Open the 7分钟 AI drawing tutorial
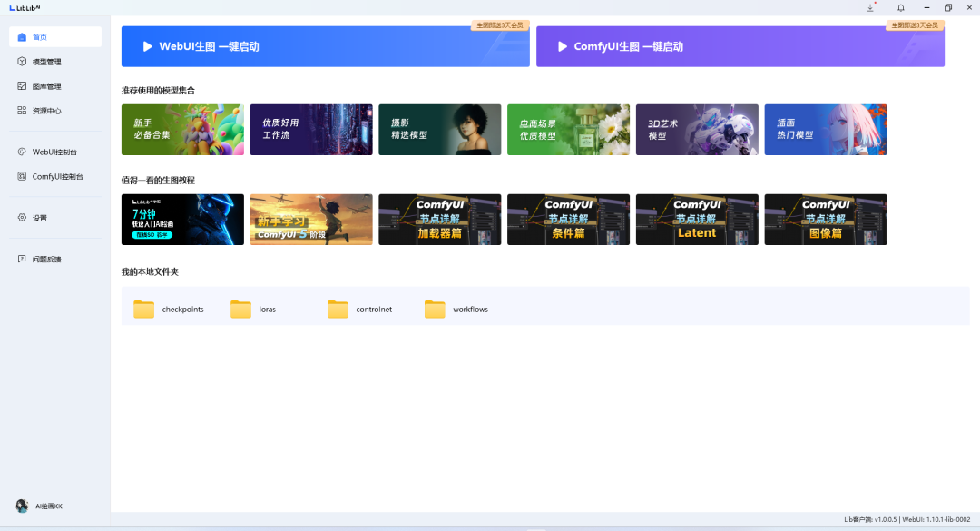Screen dimensions: 980x531 [x=182, y=220]
